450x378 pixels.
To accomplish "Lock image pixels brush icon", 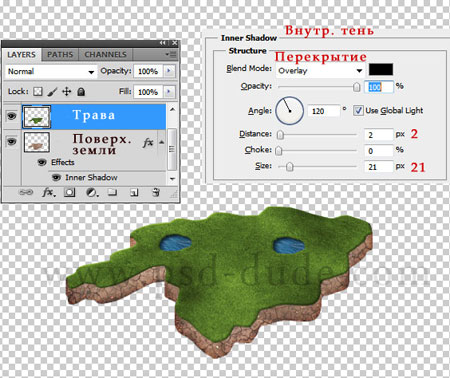I will (x=52, y=91).
